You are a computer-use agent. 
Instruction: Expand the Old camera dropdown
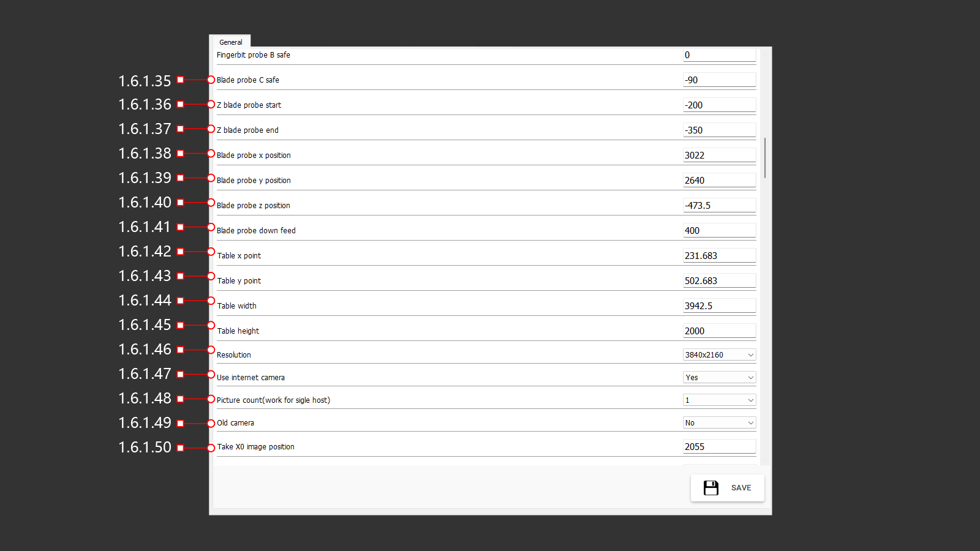(x=719, y=423)
